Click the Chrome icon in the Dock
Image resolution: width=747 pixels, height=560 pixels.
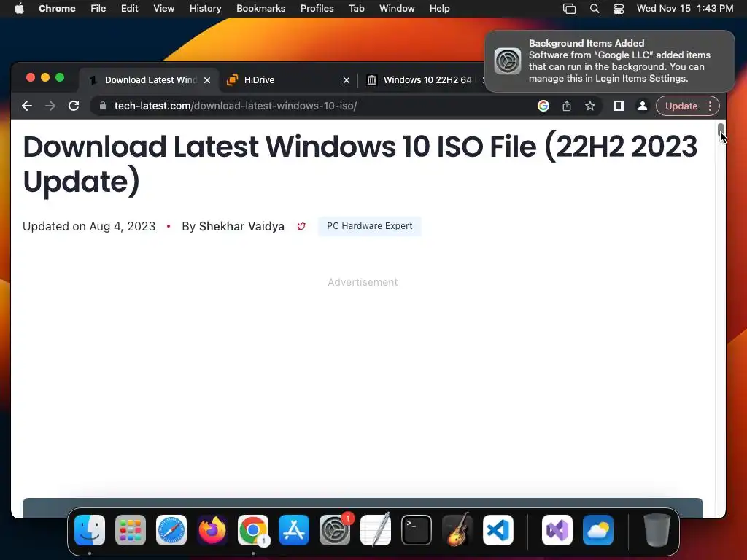tap(253, 530)
